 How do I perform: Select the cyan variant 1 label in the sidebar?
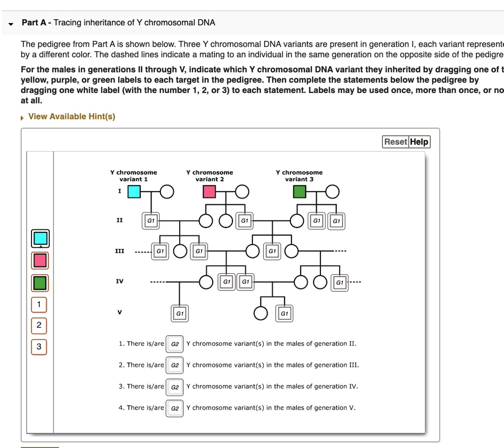click(x=39, y=238)
